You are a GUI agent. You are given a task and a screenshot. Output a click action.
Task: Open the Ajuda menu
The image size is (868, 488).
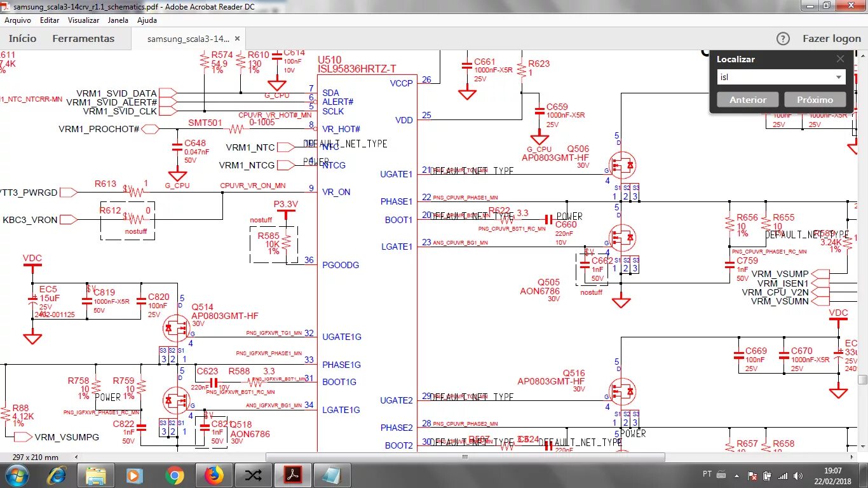click(x=147, y=20)
